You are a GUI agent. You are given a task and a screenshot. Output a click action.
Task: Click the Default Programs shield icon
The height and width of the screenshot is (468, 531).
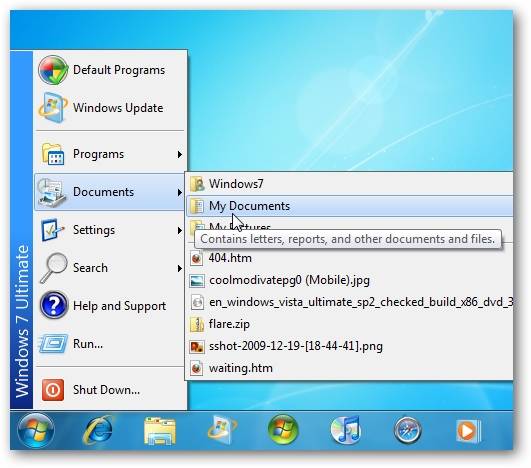tap(53, 70)
